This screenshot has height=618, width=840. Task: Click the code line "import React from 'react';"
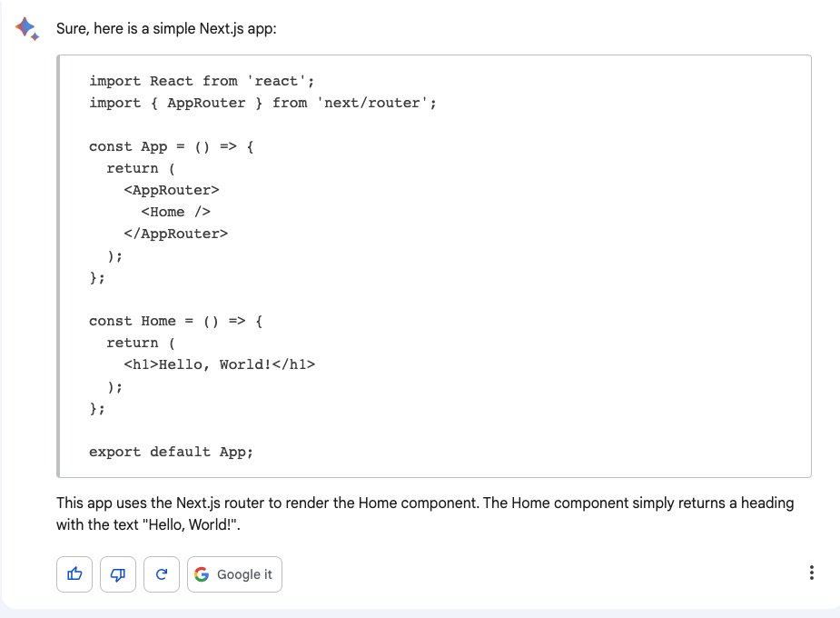(202, 81)
